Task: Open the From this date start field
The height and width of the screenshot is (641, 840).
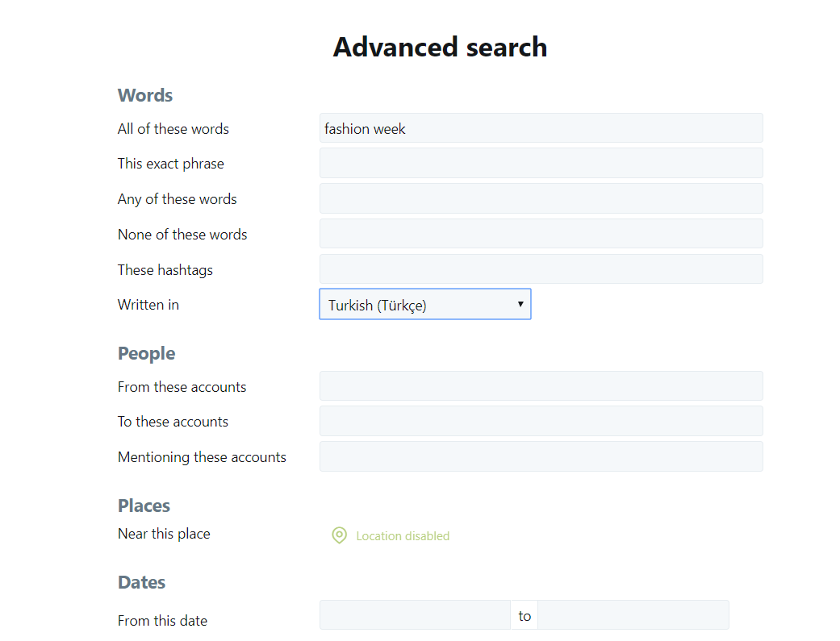Action: tap(416, 614)
